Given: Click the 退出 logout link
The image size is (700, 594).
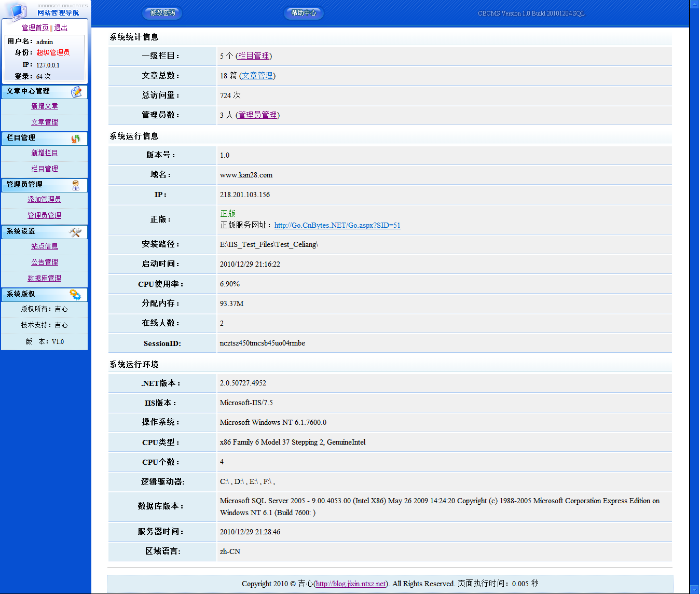Looking at the screenshot, I should [61, 28].
